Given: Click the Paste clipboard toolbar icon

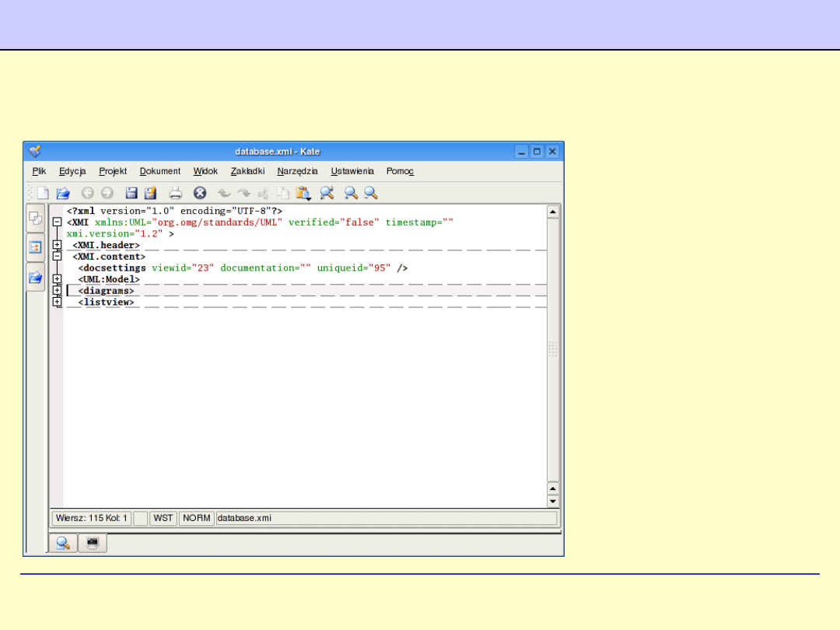Looking at the screenshot, I should (303, 193).
